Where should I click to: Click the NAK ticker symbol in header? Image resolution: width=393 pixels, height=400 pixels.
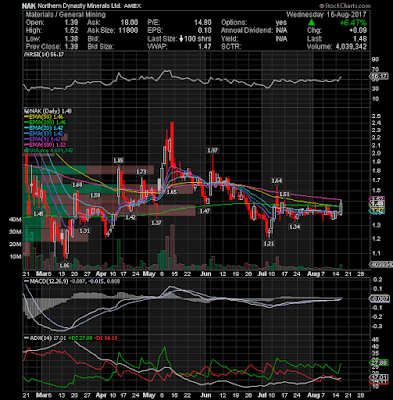[29, 6]
